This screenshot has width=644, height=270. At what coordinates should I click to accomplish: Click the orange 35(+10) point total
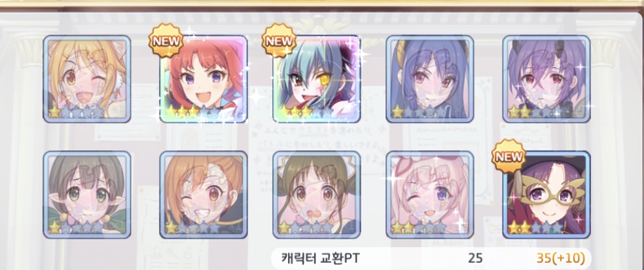tap(560, 258)
